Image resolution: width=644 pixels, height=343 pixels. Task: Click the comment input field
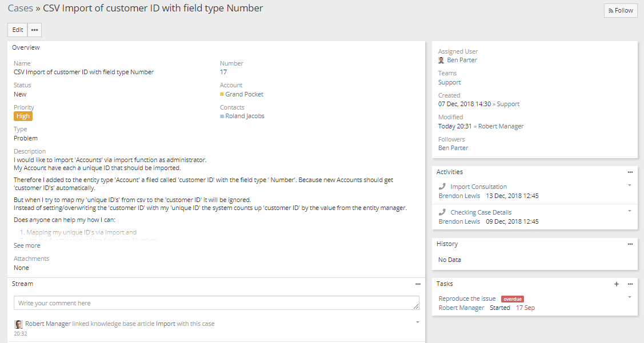point(216,303)
